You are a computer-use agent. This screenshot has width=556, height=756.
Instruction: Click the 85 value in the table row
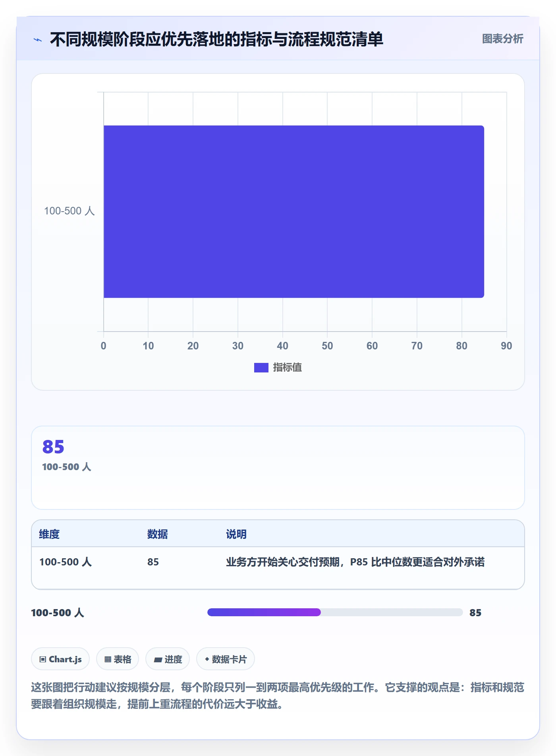(153, 562)
